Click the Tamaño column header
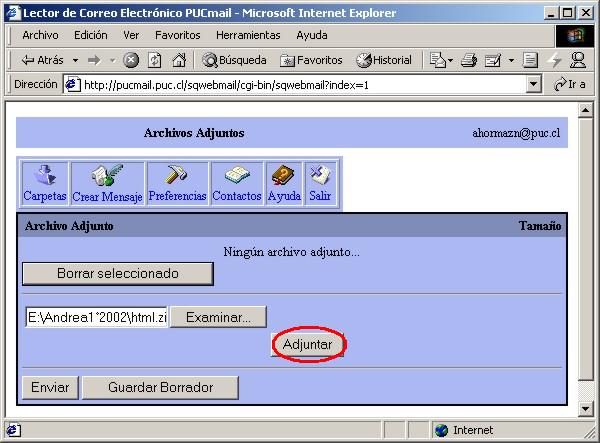Image resolution: width=600 pixels, height=443 pixels. click(540, 226)
